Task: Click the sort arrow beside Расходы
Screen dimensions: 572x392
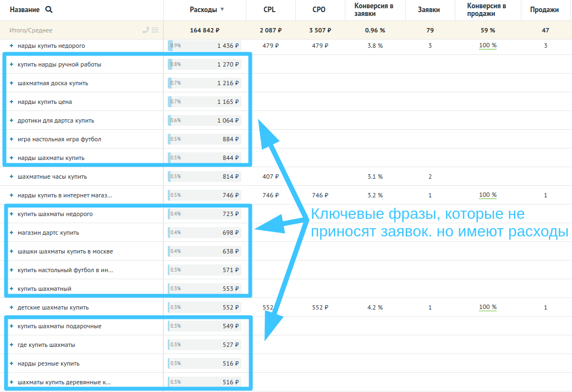Action: pos(222,9)
